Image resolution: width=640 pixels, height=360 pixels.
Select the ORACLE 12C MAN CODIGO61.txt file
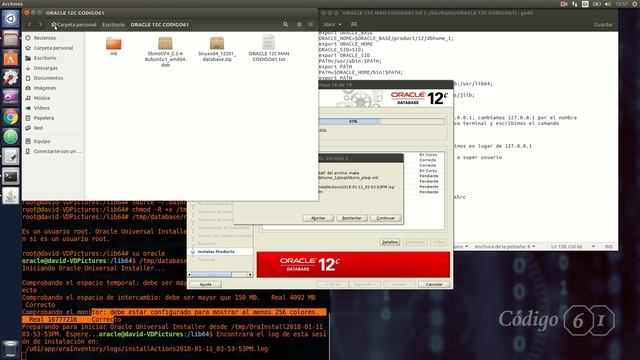(269, 48)
